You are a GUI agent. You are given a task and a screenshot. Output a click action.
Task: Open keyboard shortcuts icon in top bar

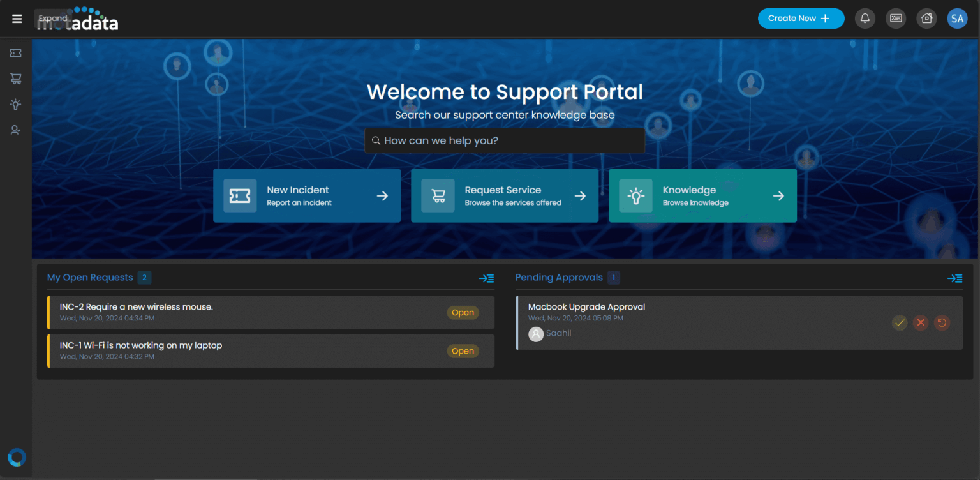[895, 18]
